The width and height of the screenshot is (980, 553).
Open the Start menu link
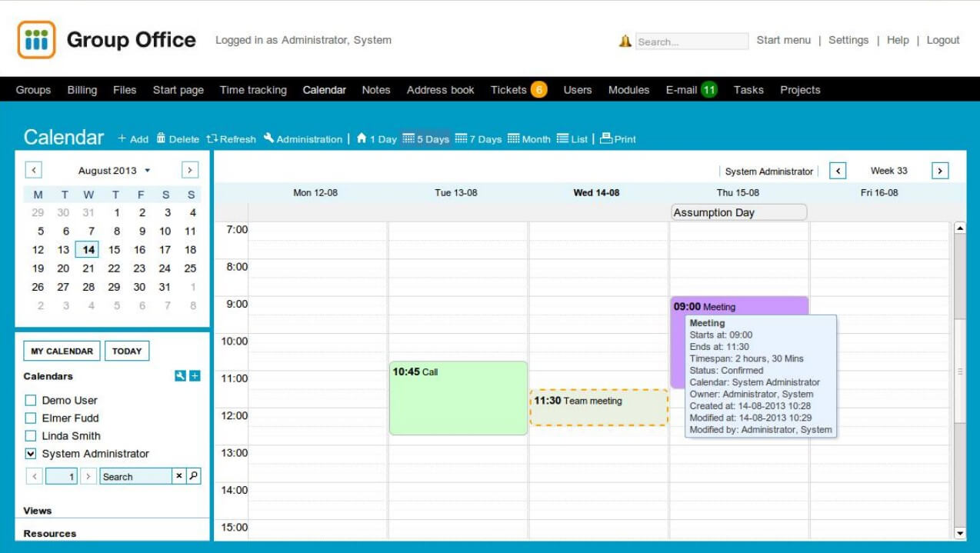(783, 40)
